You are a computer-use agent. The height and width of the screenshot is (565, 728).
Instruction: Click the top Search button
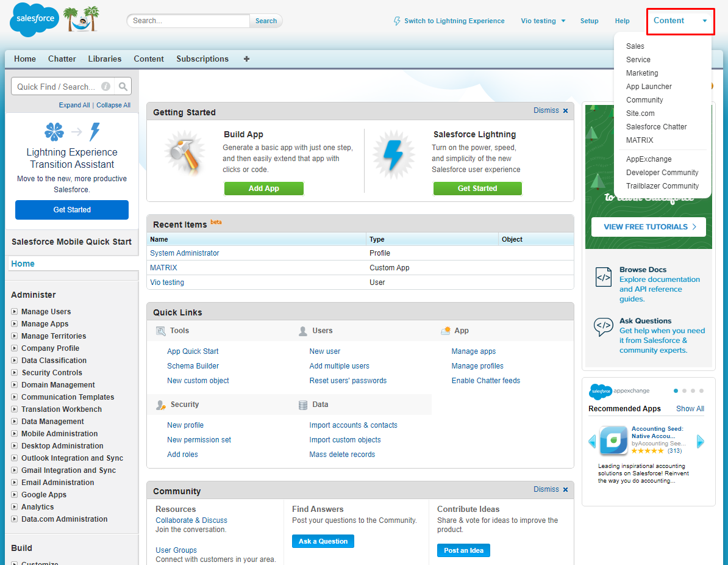click(x=266, y=21)
